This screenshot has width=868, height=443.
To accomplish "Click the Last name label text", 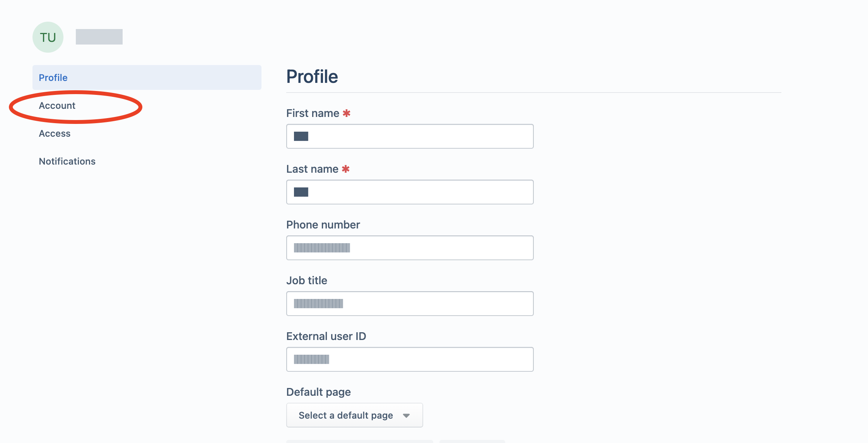I will click(x=312, y=169).
